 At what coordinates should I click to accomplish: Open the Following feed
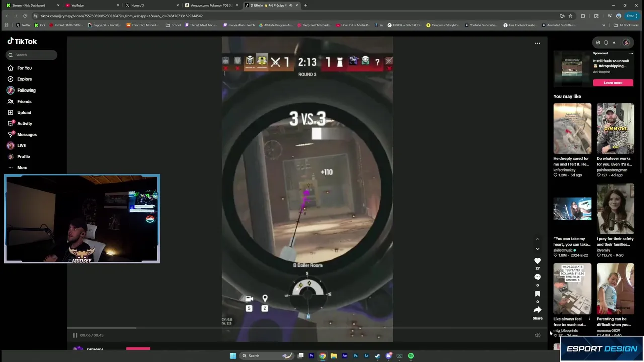tap(22, 90)
